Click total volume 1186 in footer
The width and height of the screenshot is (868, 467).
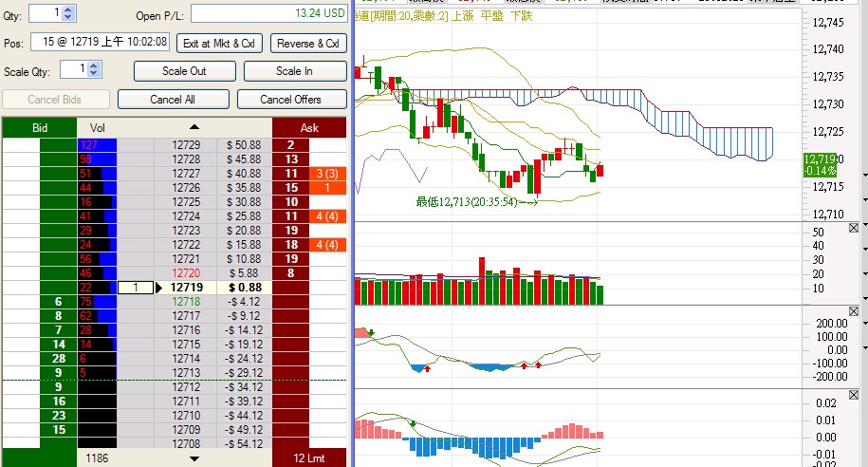pyautogui.click(x=98, y=458)
